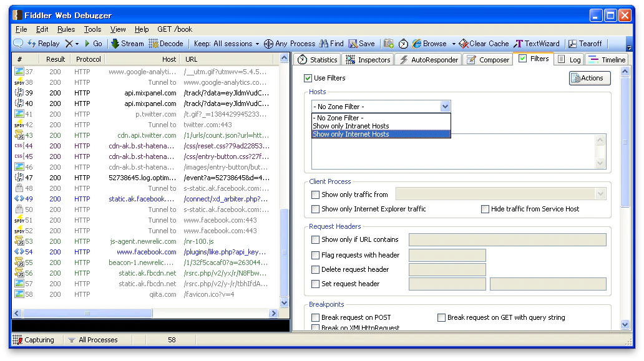
Task: Switch to the AutoResponder tab
Action: click(429, 59)
